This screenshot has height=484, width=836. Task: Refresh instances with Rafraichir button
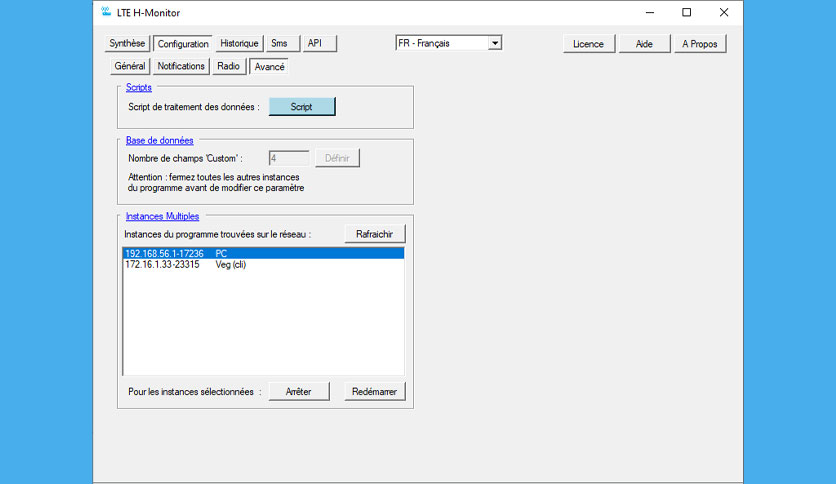point(375,234)
